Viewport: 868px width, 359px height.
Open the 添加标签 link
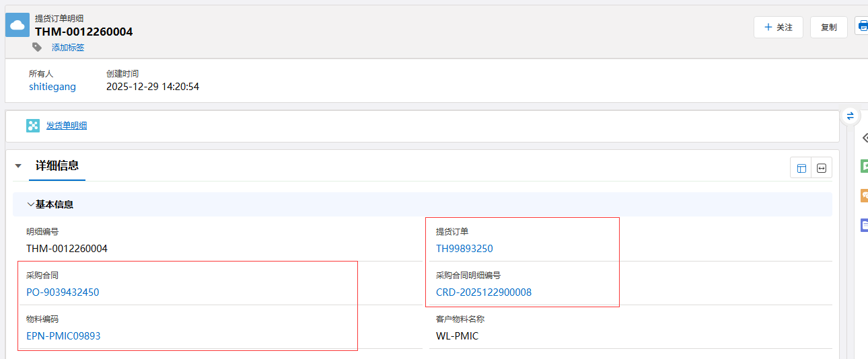click(68, 48)
